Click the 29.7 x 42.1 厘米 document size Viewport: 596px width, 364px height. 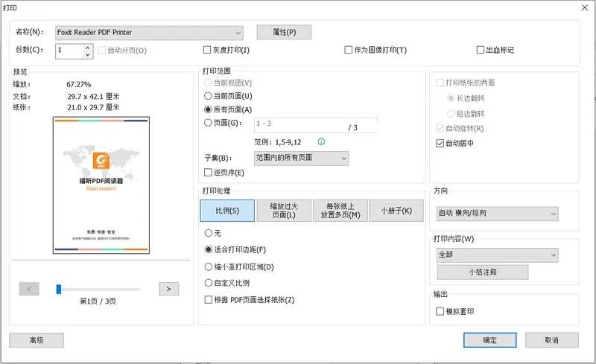tap(94, 96)
